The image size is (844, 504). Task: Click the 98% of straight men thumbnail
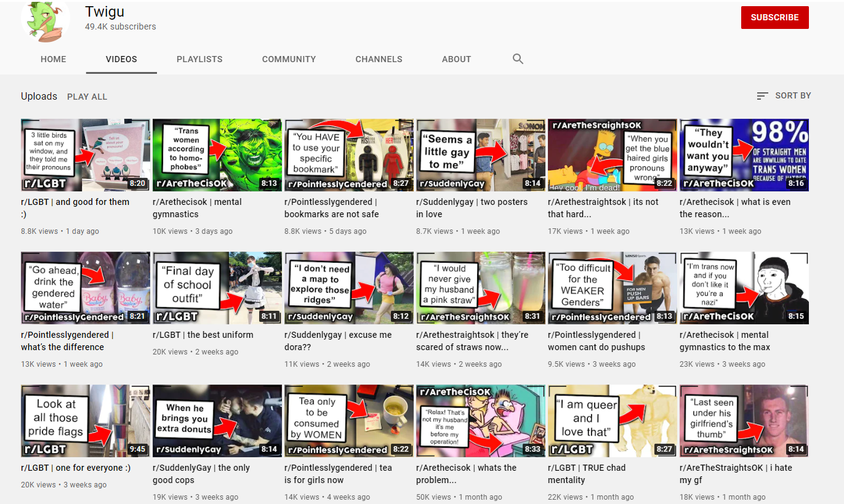(x=744, y=155)
